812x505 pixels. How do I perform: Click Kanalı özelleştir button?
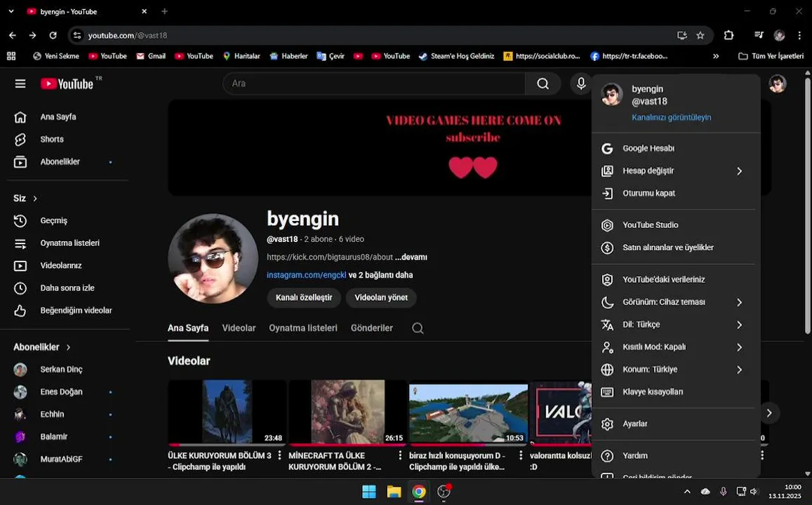304,297
